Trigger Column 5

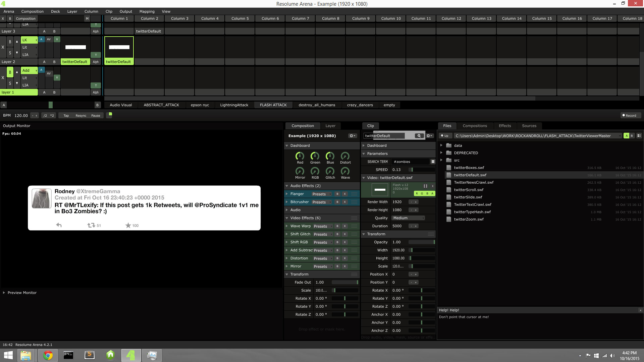[x=240, y=19]
